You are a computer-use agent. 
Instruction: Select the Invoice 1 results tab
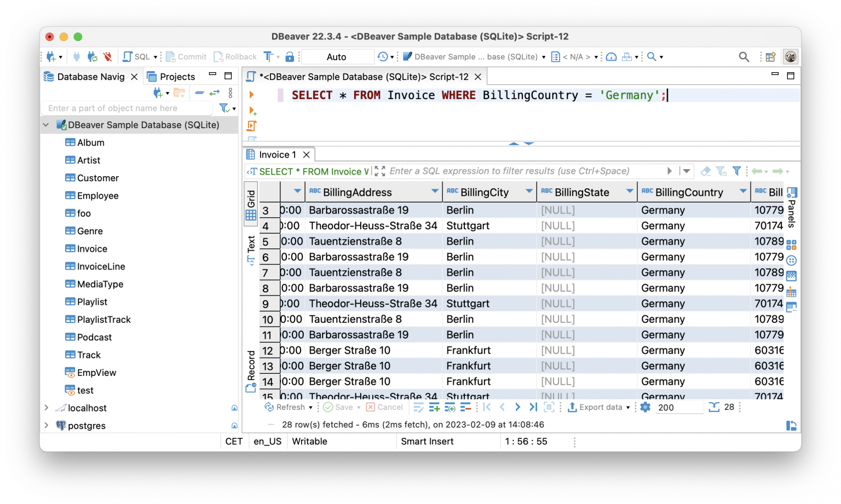[x=277, y=154]
